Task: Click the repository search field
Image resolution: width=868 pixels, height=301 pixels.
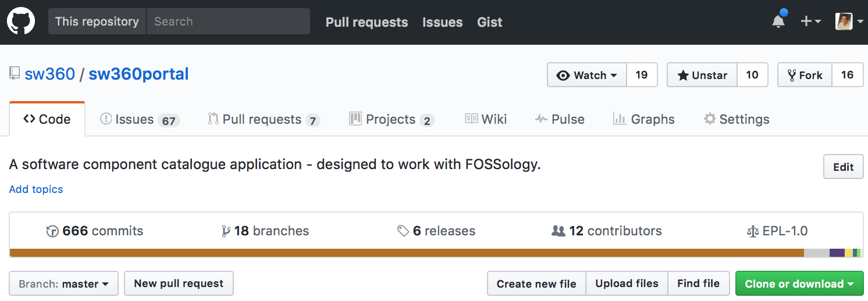Action: tap(228, 21)
